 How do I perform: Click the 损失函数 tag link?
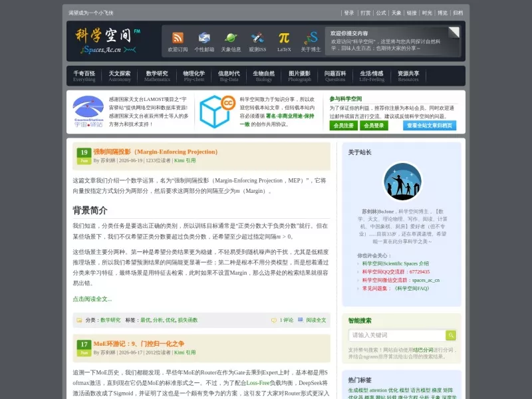pos(188,320)
